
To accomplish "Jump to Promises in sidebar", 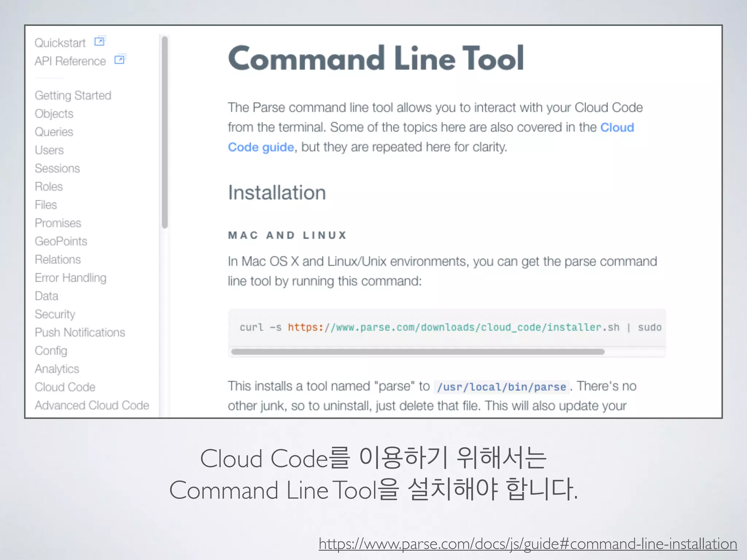I will coord(58,223).
